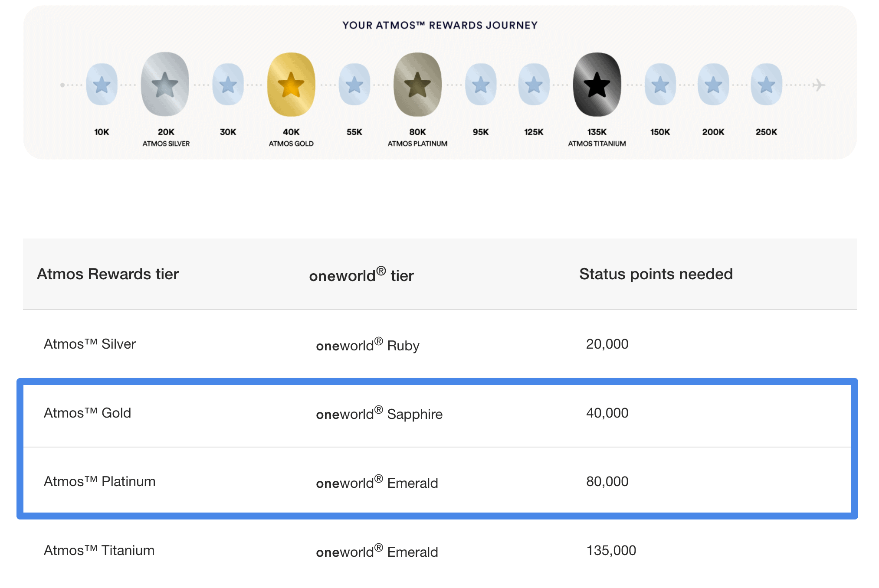Click Atmos Gold in the tier table
Screen dimensions: 879x588
click(x=88, y=413)
